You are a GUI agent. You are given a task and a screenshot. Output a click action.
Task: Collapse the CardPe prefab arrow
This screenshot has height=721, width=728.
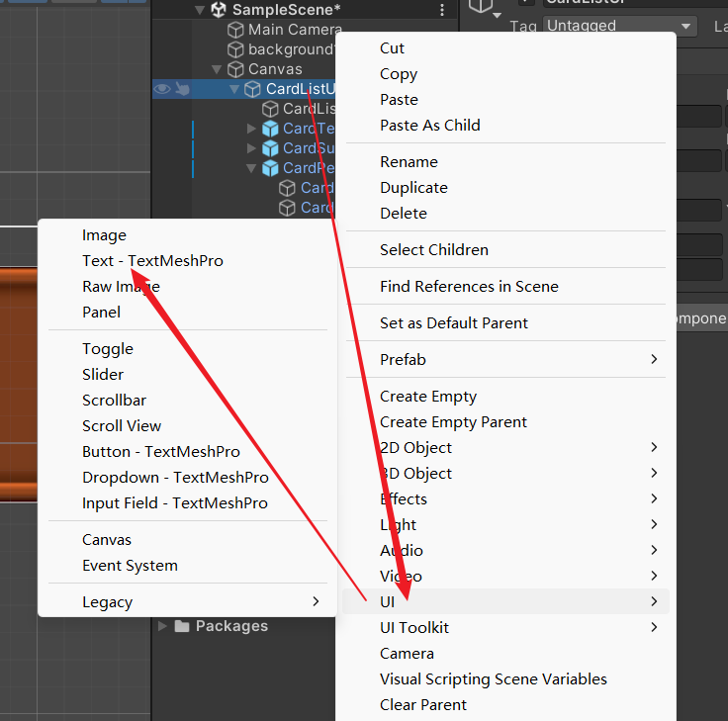click(x=251, y=168)
